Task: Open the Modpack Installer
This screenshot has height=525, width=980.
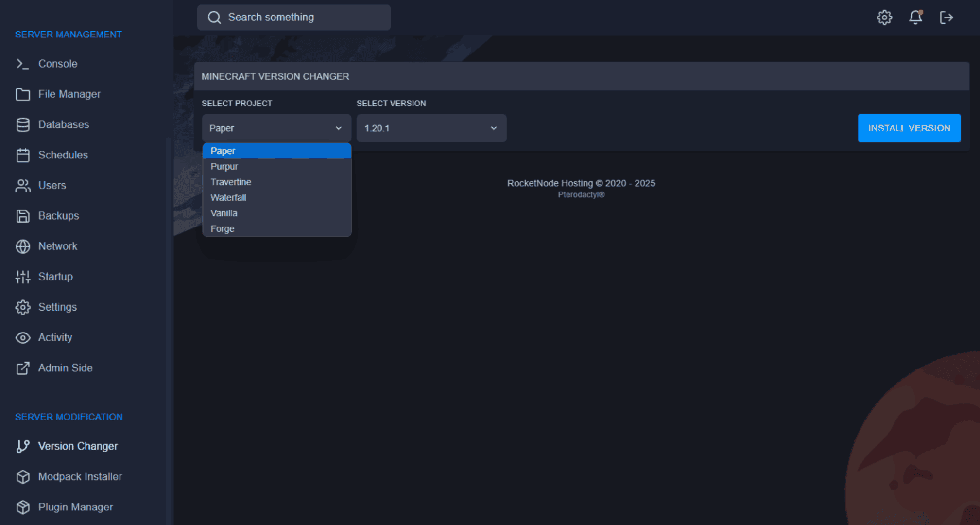Action: pyautogui.click(x=80, y=476)
